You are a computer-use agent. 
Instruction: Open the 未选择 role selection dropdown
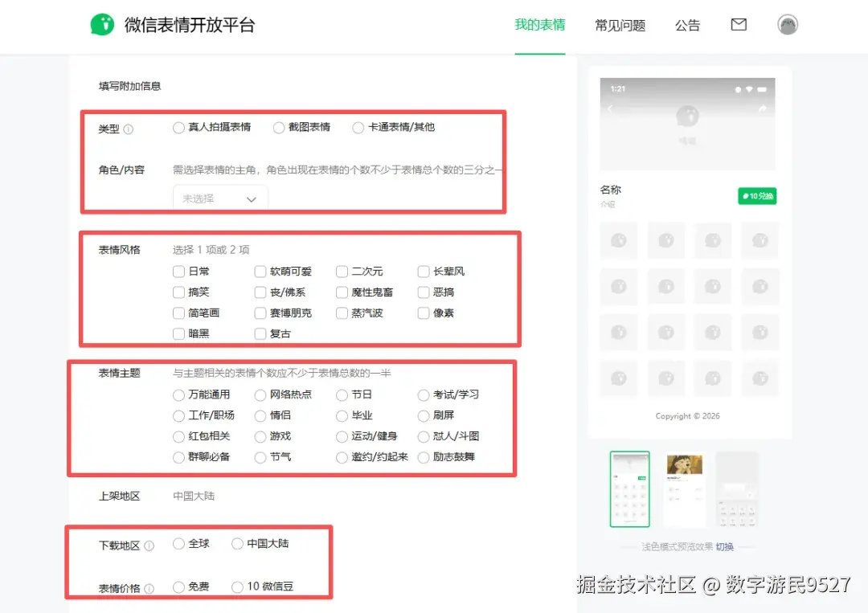tap(220, 198)
